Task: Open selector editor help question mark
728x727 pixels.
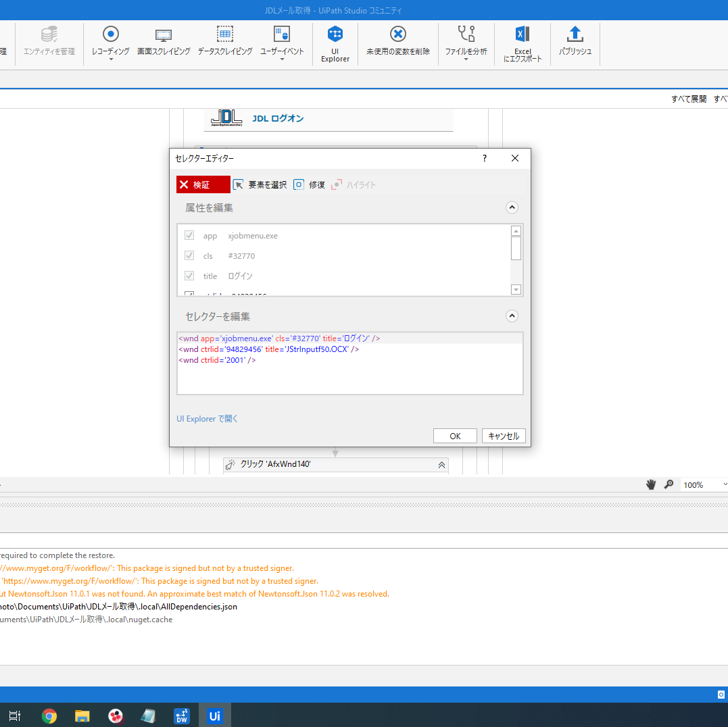Action: click(484, 158)
